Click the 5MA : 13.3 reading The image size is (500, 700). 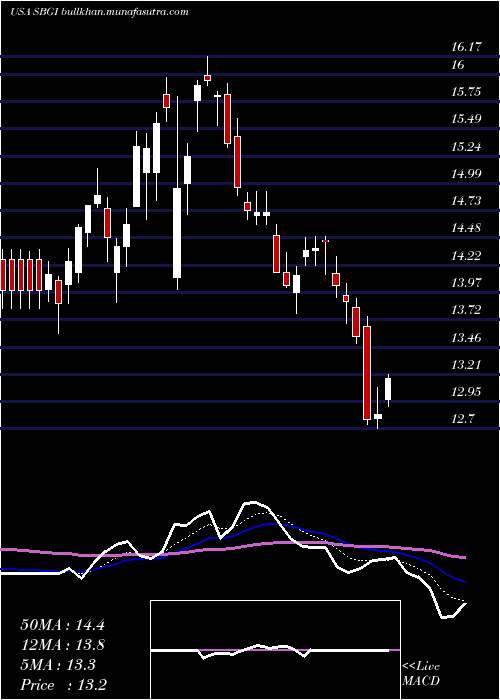click(x=58, y=665)
